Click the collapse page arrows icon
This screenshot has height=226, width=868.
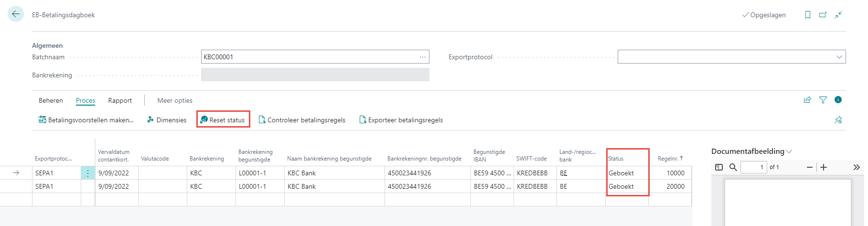click(838, 15)
